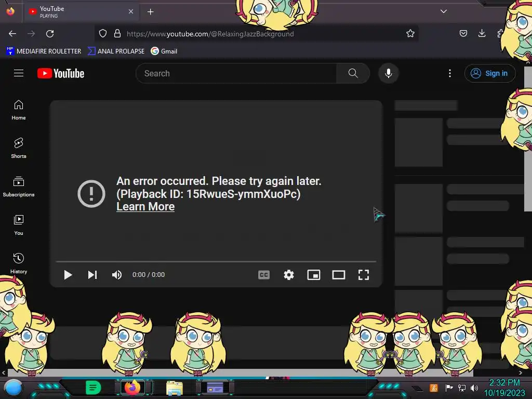Image resolution: width=532 pixels, height=399 pixels.
Task: Mute the video volume
Action: click(117, 275)
